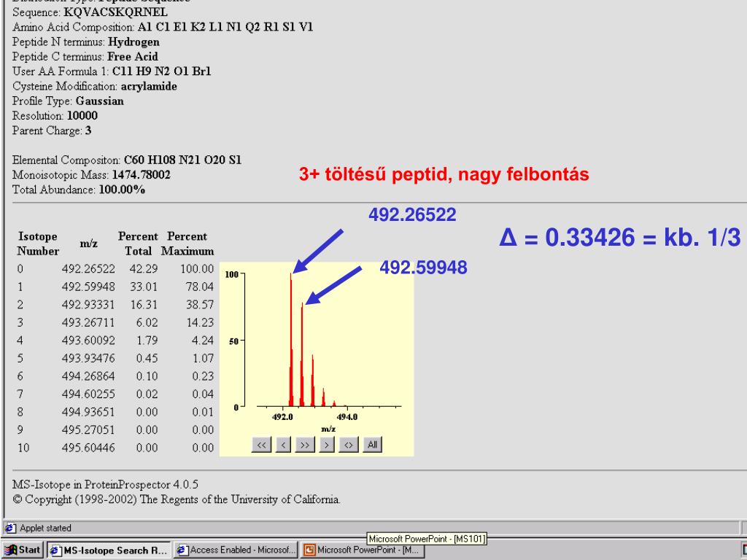Click the 'Isotope Number' column header
The image size is (747, 560).
pyautogui.click(x=38, y=244)
